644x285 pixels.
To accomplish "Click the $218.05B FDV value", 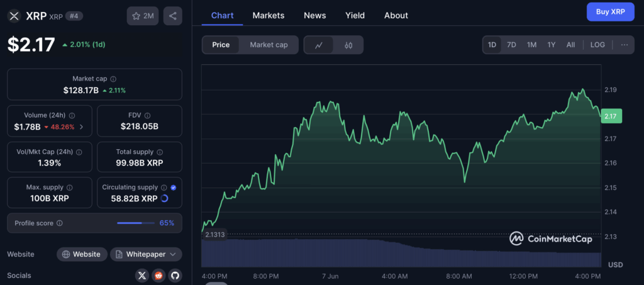I will pyautogui.click(x=139, y=126).
